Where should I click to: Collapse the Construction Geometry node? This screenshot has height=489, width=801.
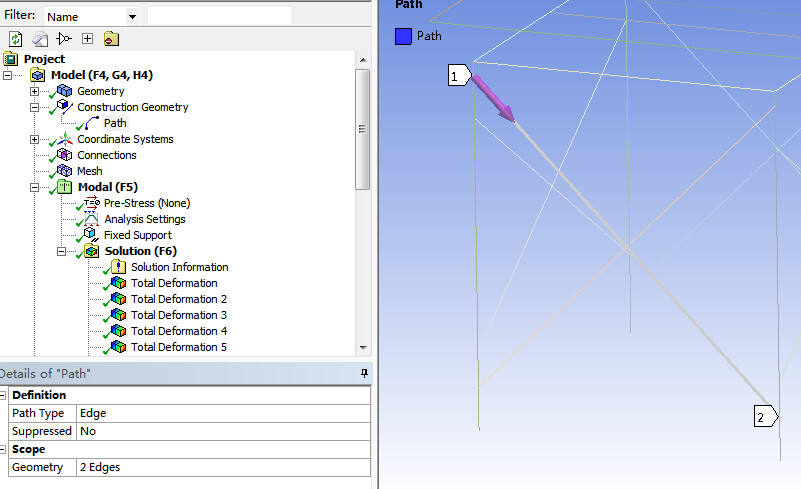[35, 107]
